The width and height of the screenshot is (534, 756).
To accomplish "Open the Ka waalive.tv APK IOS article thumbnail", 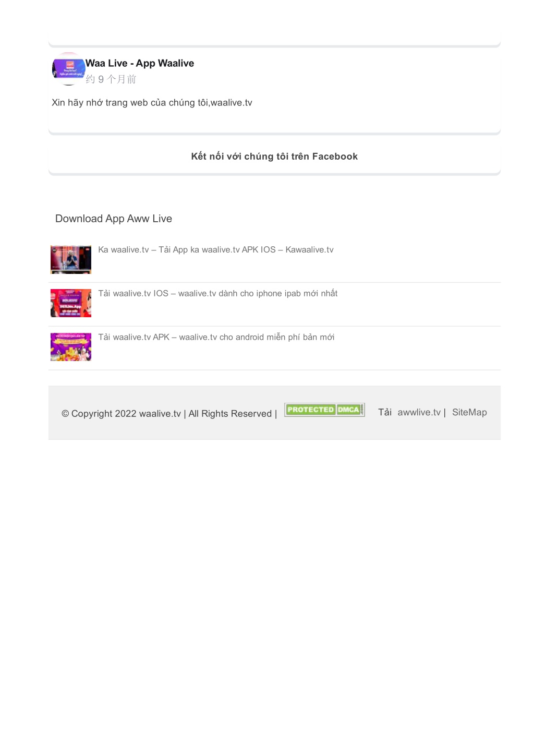I will click(x=71, y=259).
